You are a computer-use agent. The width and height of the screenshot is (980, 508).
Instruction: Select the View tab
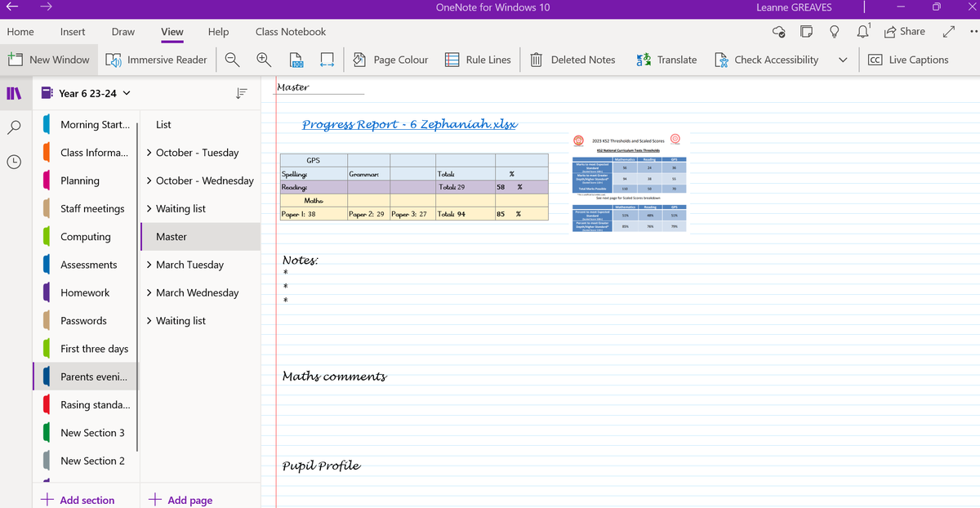pyautogui.click(x=172, y=32)
